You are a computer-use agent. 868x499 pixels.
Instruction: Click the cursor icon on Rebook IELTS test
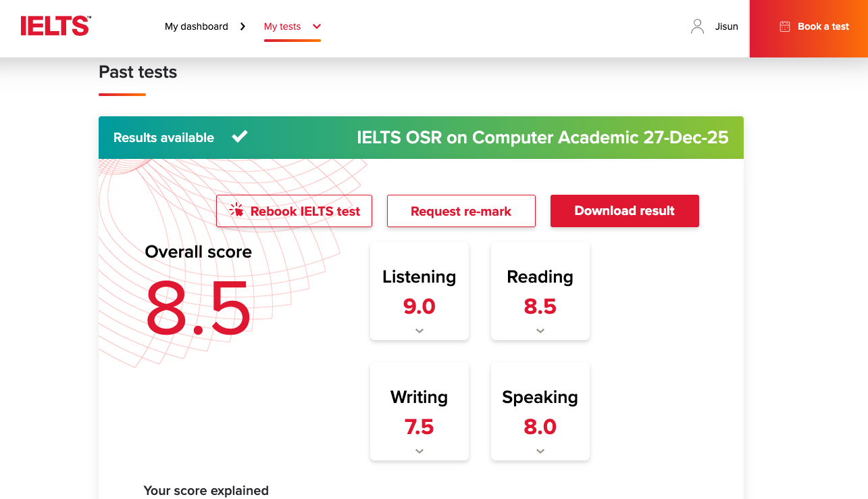tap(236, 210)
